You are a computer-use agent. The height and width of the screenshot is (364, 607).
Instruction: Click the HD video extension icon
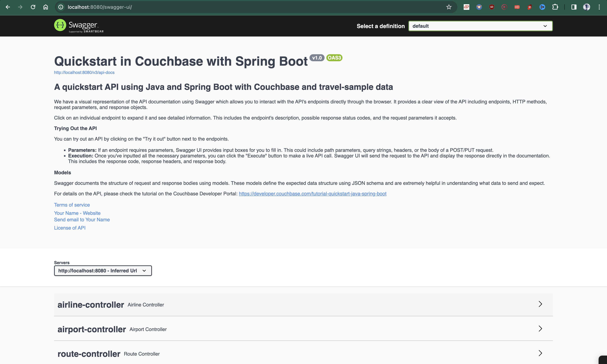(517, 7)
